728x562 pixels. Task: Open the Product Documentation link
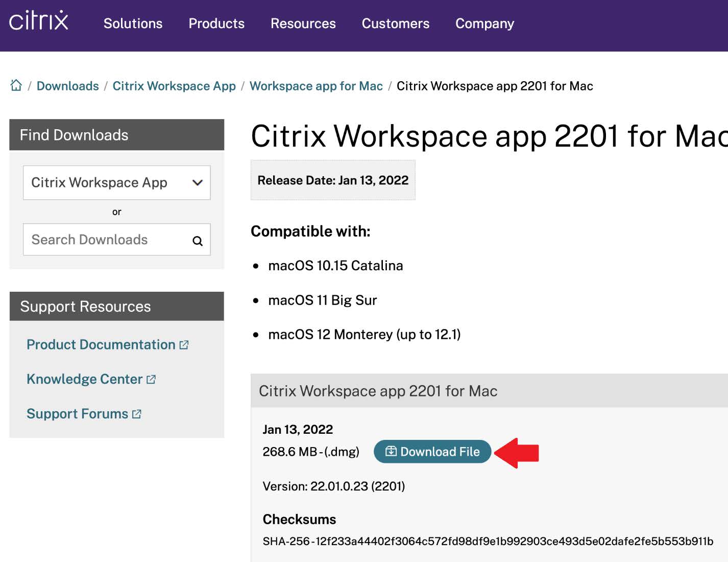[101, 345]
